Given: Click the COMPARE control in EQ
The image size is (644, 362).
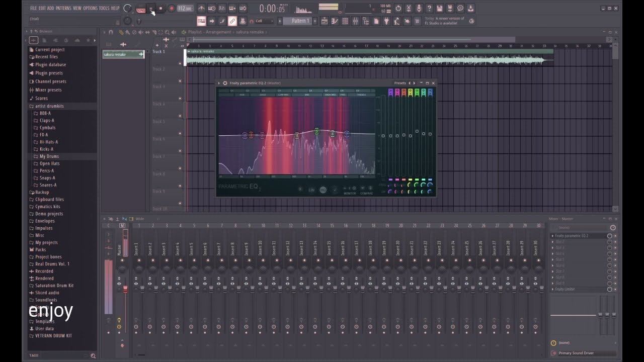Looking at the screenshot, I should click(366, 193).
